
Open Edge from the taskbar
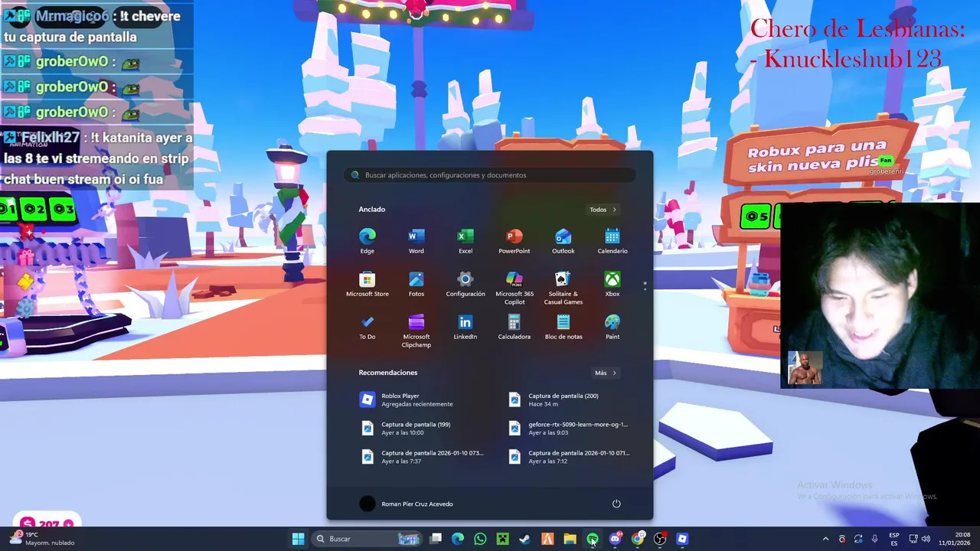tap(458, 539)
